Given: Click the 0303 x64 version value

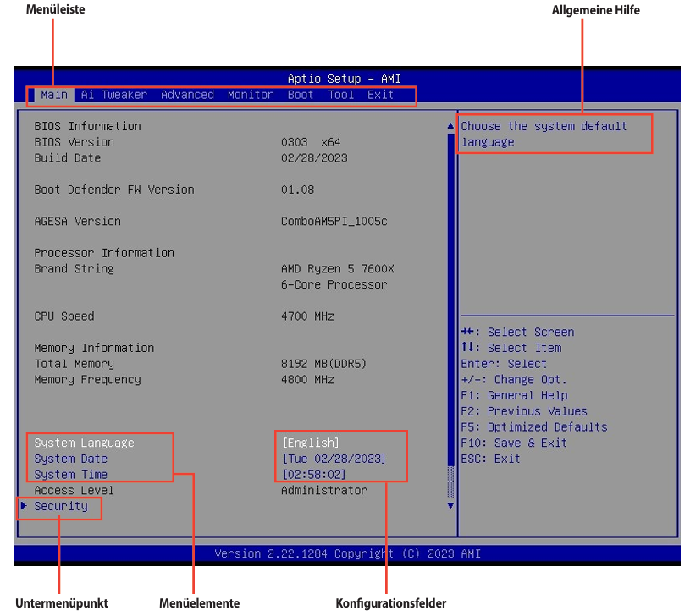Looking at the screenshot, I should [311, 142].
